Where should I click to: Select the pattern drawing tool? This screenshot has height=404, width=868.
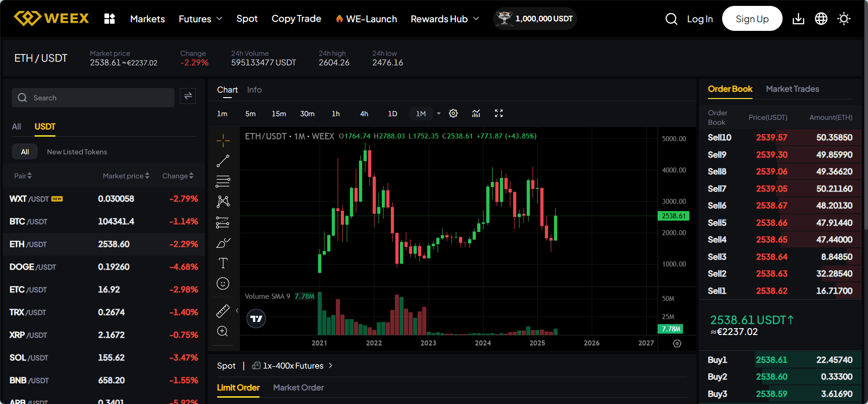click(x=223, y=202)
